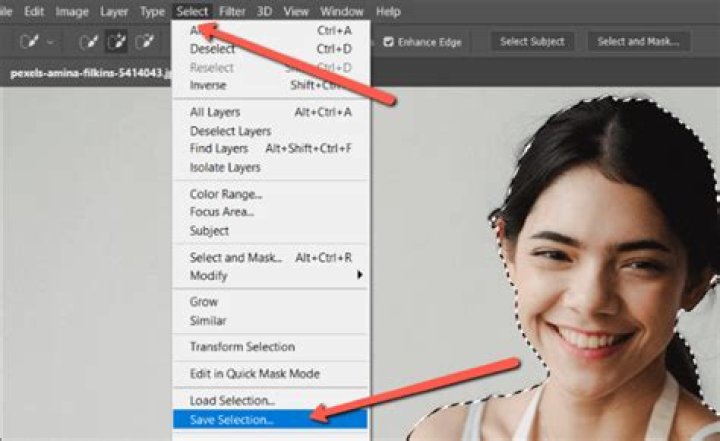Open Color Range from the menu

(270, 194)
